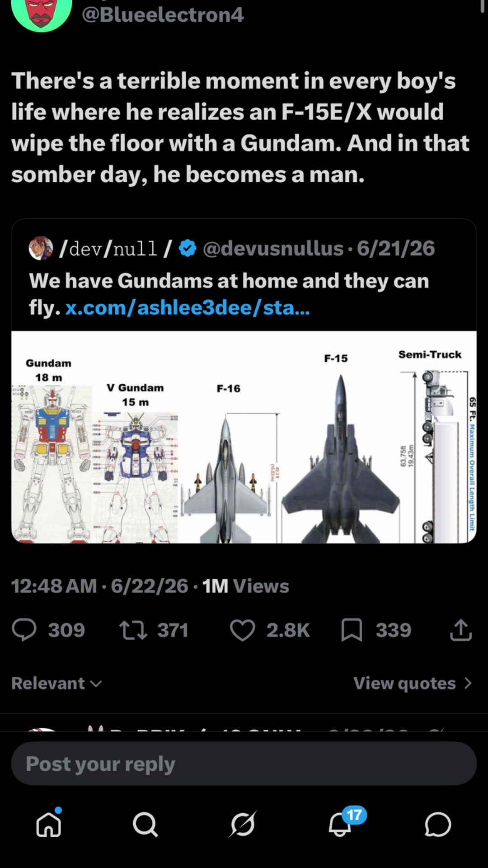The image size is (488, 868).
Task: Open notifications bell with 17 badge
Action: (x=341, y=824)
